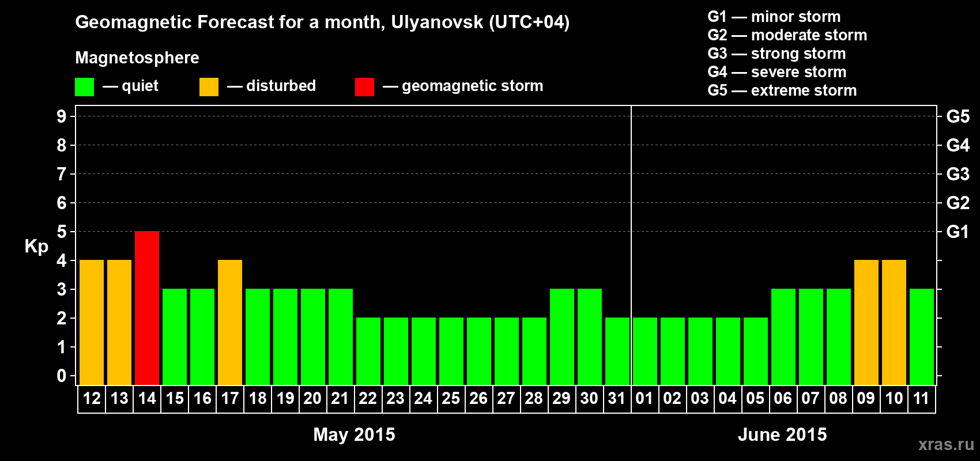Click the 'Kp' axis label

pos(36,247)
